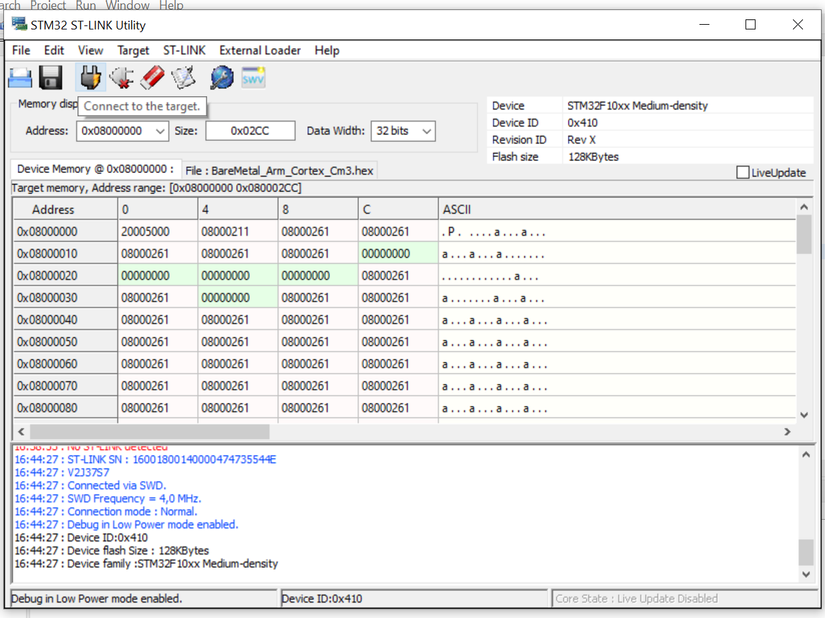Click the Disconnect from target icon
The image size is (825, 618).
(122, 78)
